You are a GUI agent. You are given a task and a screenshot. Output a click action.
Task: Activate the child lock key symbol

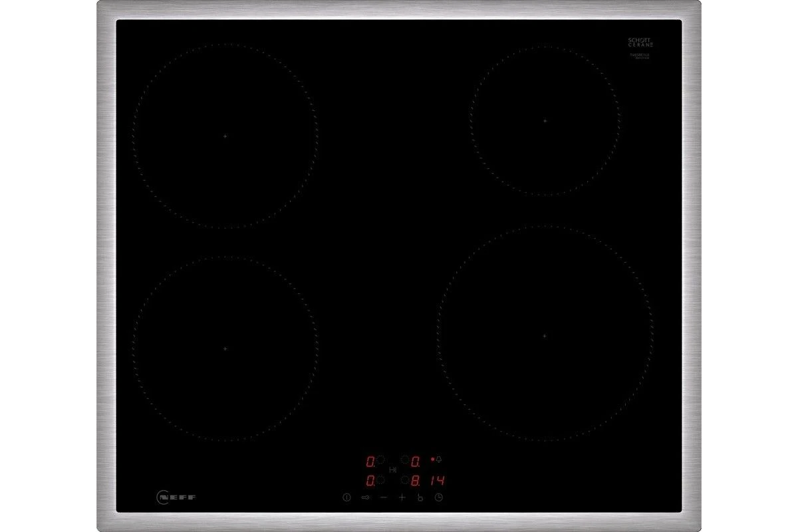click(365, 497)
